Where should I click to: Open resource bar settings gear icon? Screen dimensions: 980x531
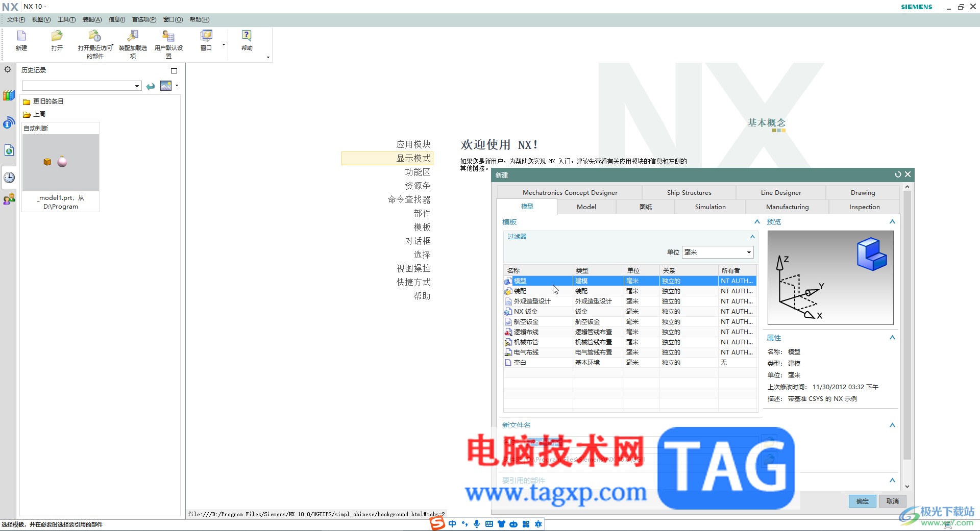pyautogui.click(x=8, y=69)
